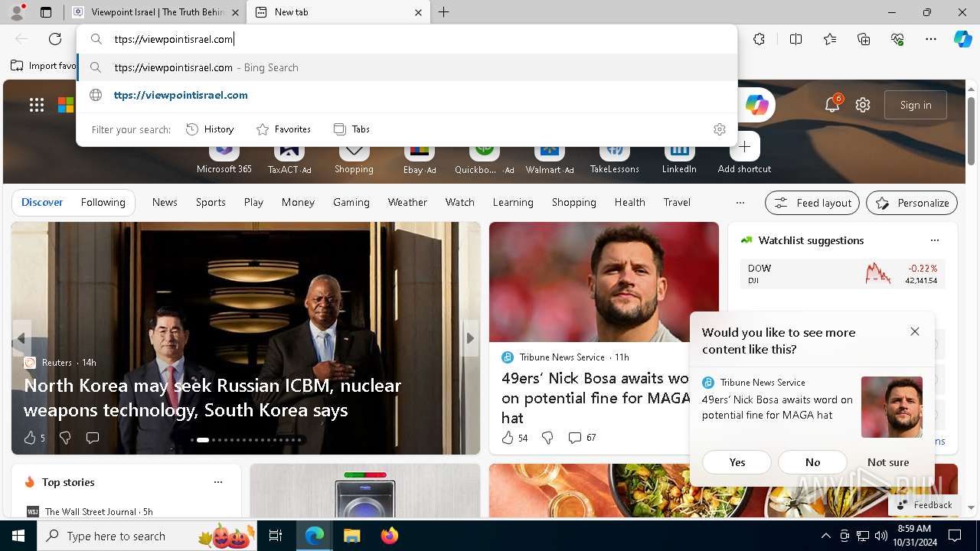Click the browser refresh icon

(x=55, y=39)
